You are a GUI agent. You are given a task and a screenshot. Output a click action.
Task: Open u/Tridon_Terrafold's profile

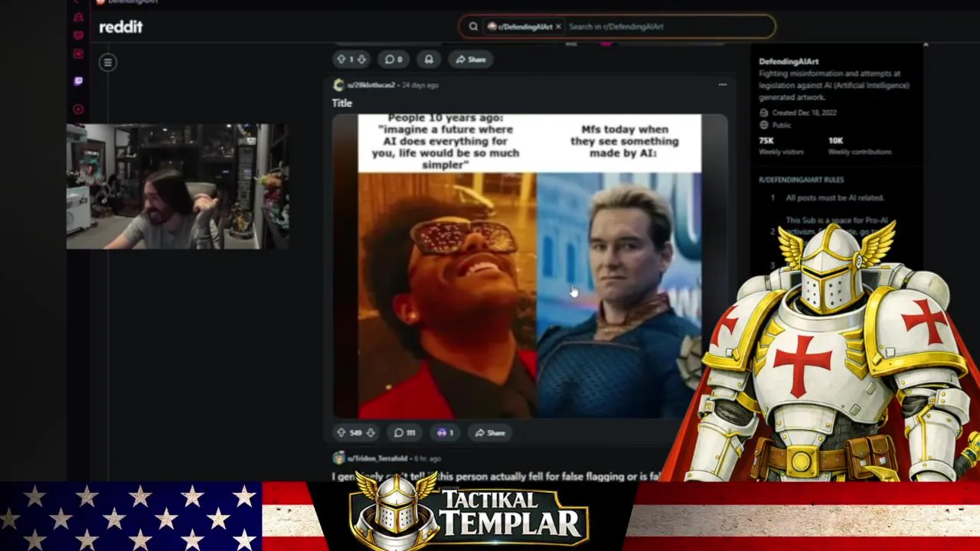379,458
